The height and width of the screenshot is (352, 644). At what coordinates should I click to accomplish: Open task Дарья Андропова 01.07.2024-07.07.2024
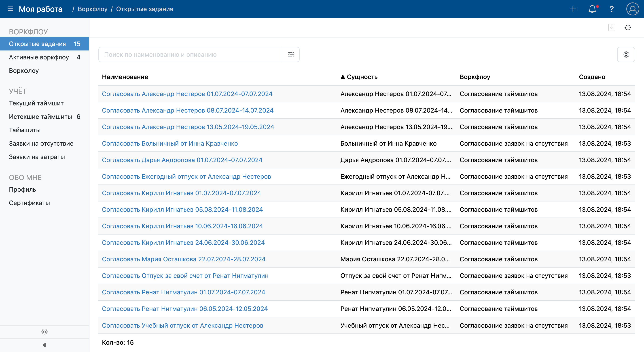coord(182,160)
